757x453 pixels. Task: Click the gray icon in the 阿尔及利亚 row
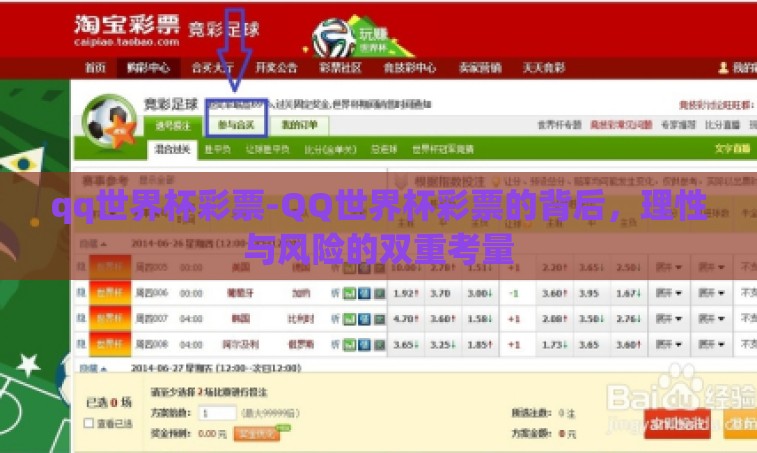380,344
